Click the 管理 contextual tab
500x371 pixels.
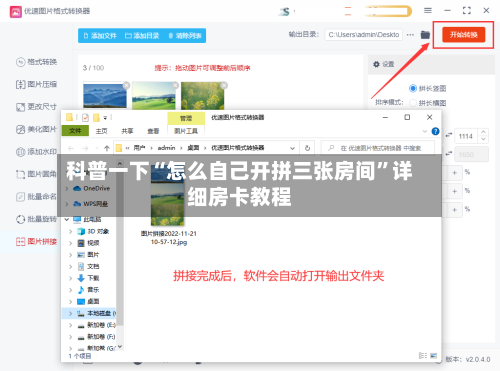(x=186, y=118)
